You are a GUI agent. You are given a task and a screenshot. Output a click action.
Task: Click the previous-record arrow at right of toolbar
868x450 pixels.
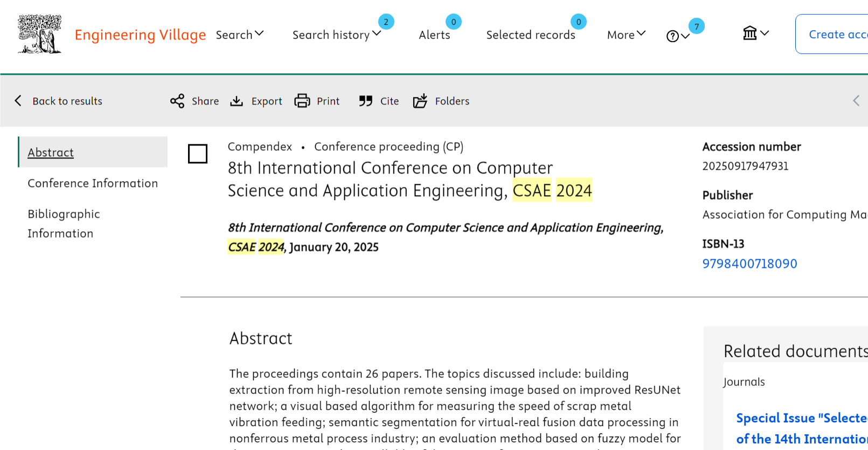click(856, 101)
